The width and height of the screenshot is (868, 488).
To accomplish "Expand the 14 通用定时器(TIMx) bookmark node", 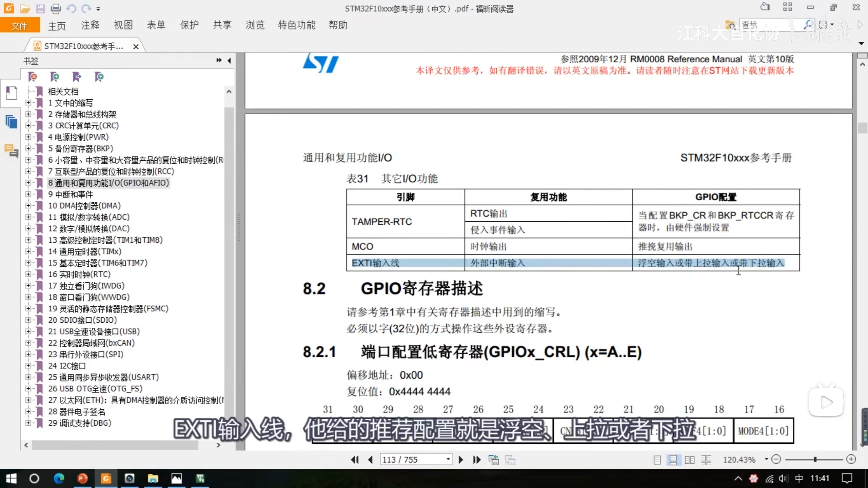I will pos(28,251).
